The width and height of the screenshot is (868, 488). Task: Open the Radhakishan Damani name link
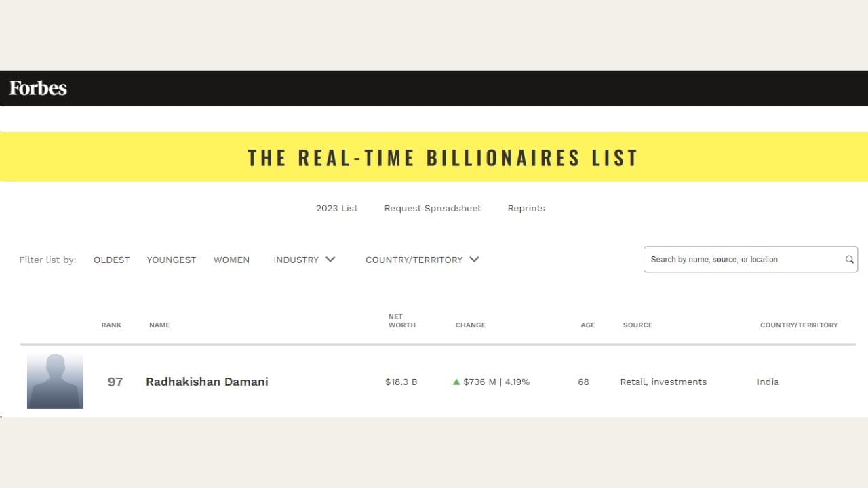[207, 382]
